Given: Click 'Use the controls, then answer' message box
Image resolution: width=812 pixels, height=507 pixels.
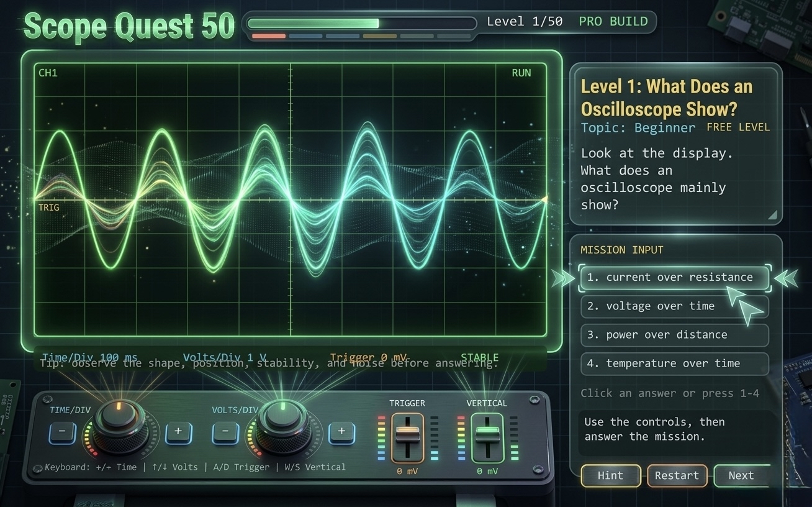Looking at the screenshot, I should pos(677,432).
